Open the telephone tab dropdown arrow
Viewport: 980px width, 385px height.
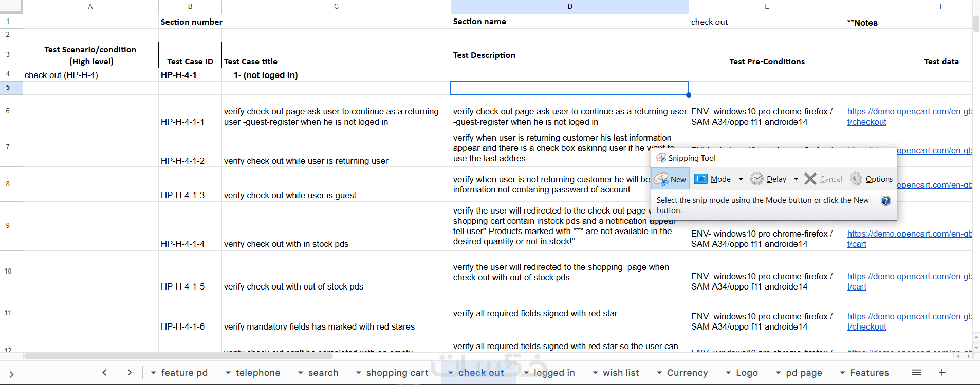pos(228,373)
